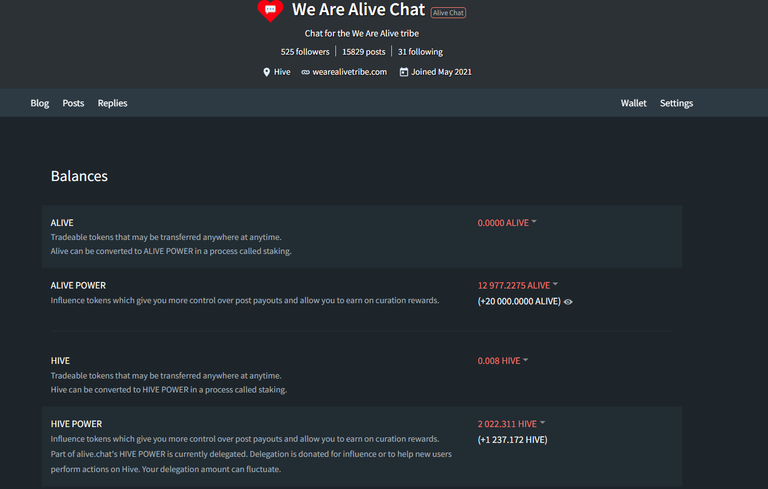768x489 pixels.
Task: Click the location pin icon beside Hive
Action: pos(266,72)
